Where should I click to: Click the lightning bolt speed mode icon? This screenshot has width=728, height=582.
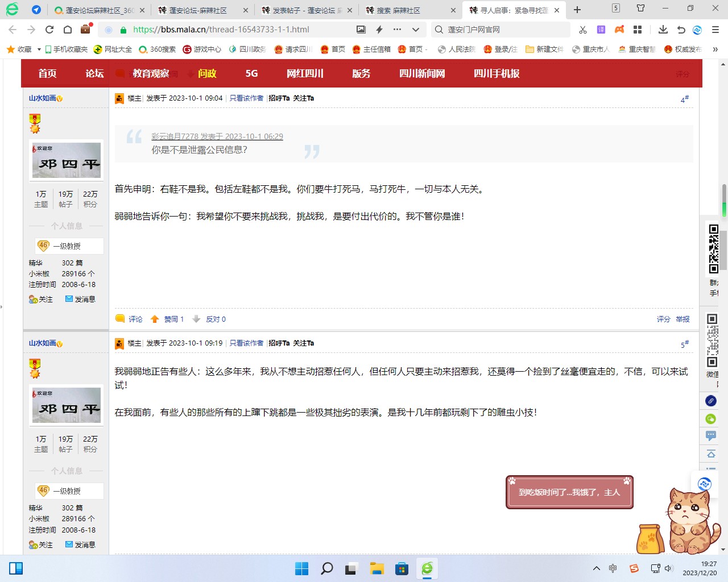(x=379, y=30)
